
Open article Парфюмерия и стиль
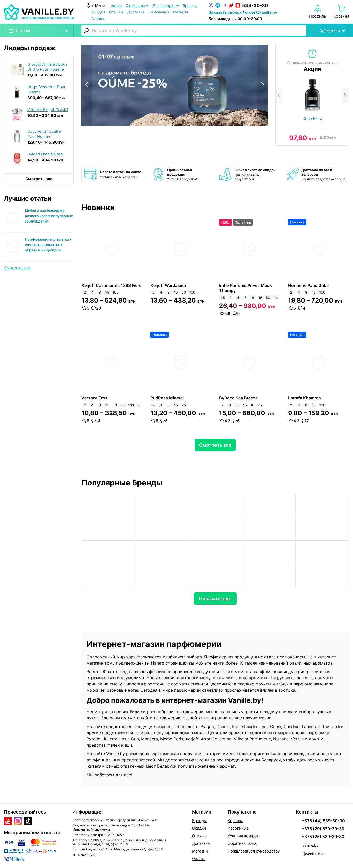coord(48,245)
